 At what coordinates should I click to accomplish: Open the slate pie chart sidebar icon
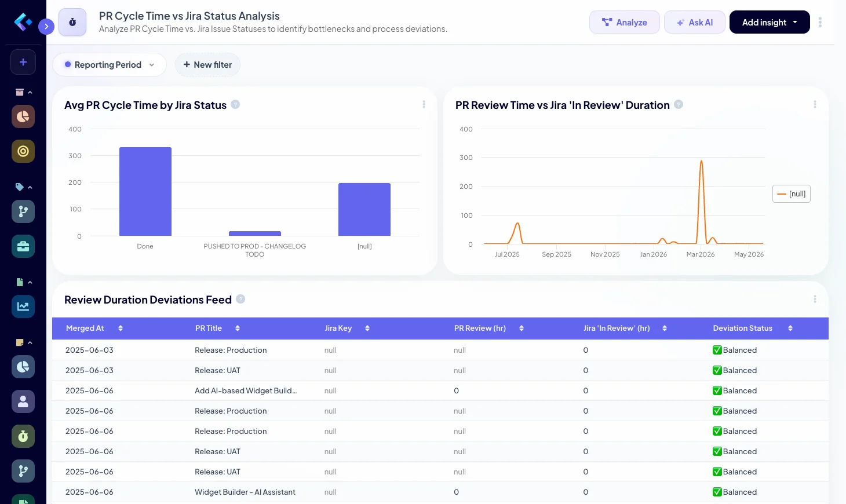(x=23, y=367)
